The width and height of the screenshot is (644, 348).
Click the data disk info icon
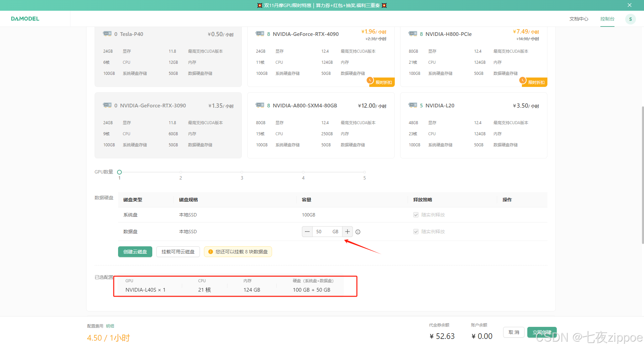pyautogui.click(x=358, y=232)
